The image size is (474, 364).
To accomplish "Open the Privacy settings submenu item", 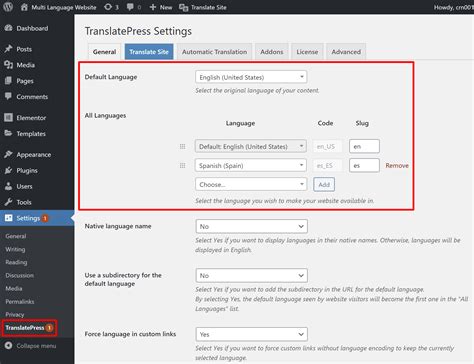I will click(x=15, y=314).
